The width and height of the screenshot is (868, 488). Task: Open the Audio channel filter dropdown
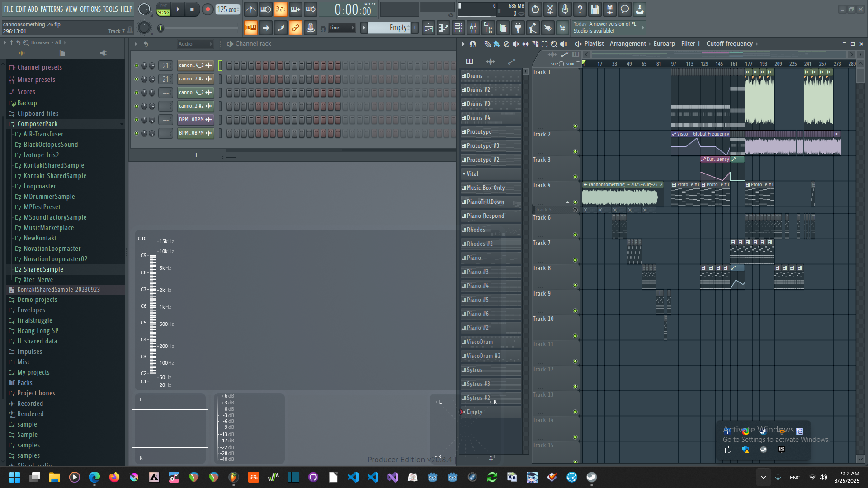(195, 44)
